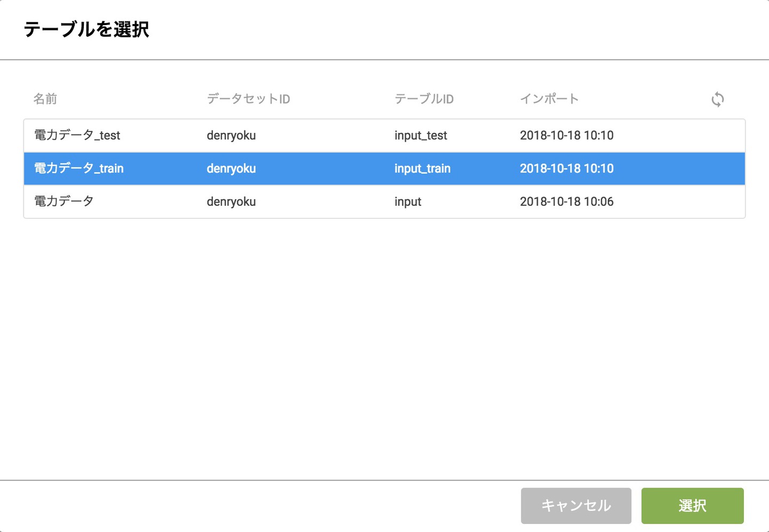
Task: Click denryoku in the 電力データ_train row
Action: tap(231, 169)
